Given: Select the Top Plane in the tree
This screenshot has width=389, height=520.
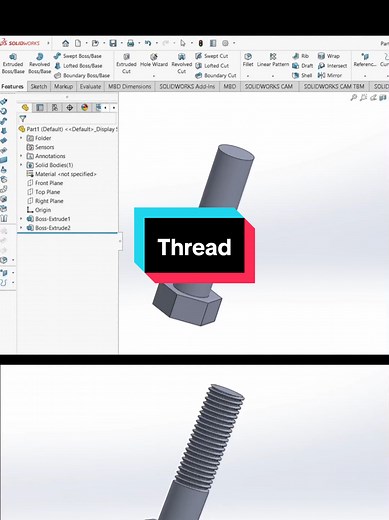Looking at the screenshot, I should click(43, 192).
